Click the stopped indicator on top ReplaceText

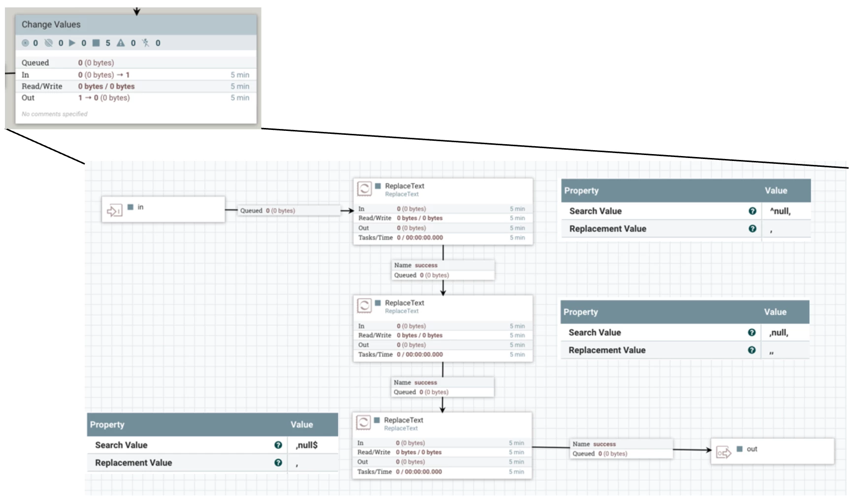click(x=378, y=186)
